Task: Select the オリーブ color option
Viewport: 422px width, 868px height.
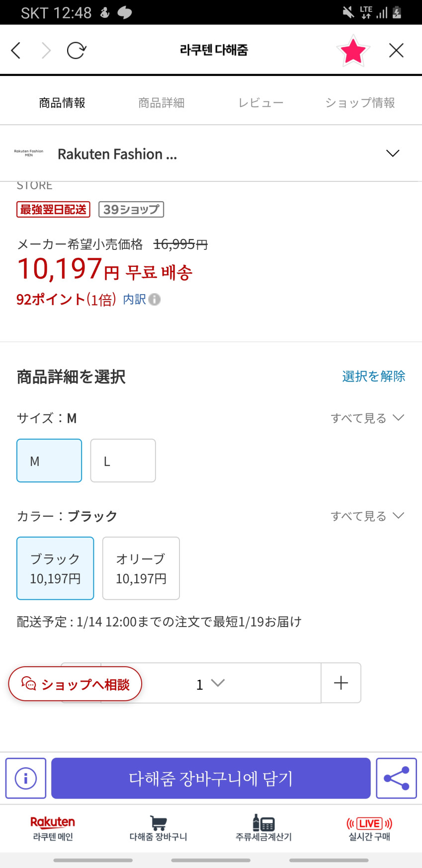Action: (x=141, y=568)
